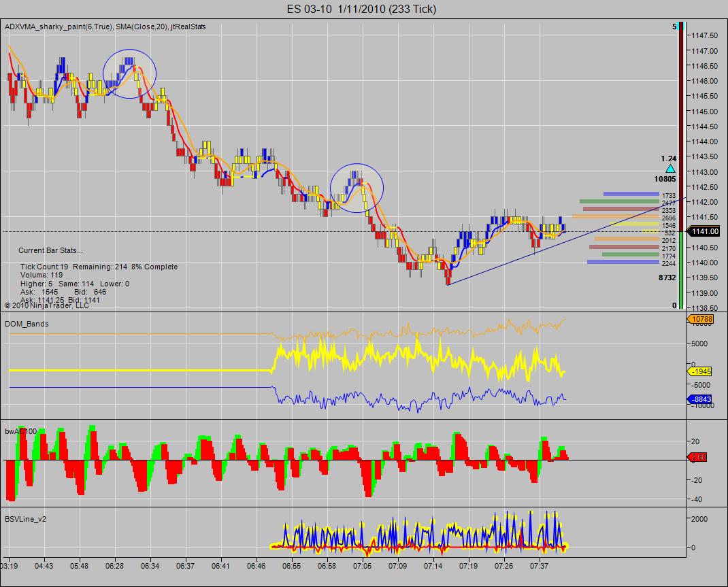Click the Tick Count:19 Remaining: 214 line
728x587 pixels.
99,267
